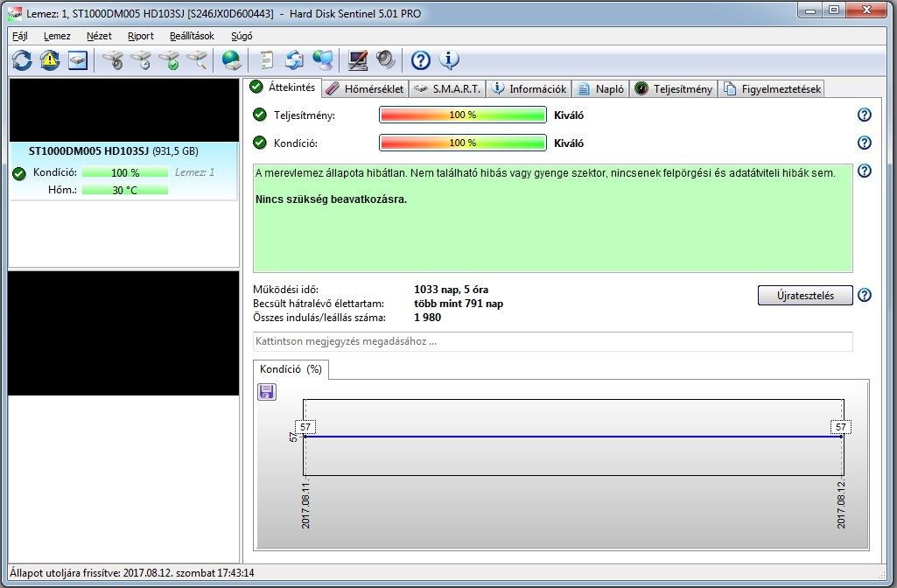Screen dimensions: 897x588
Task: Open the Nézet menu
Action: click(99, 36)
